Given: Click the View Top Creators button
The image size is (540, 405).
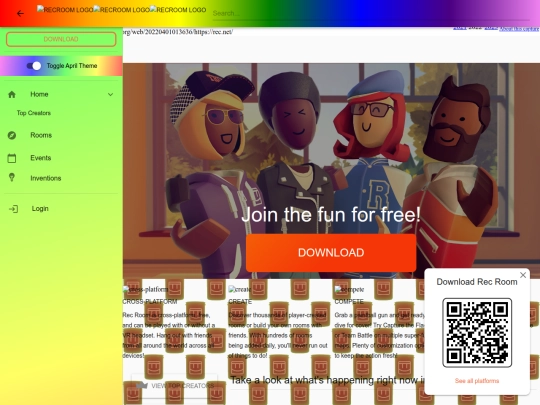Looking at the screenshot, I should point(175,386).
